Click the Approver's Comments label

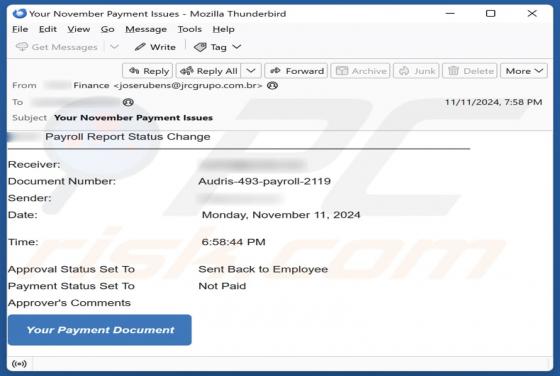pyautogui.click(x=69, y=303)
